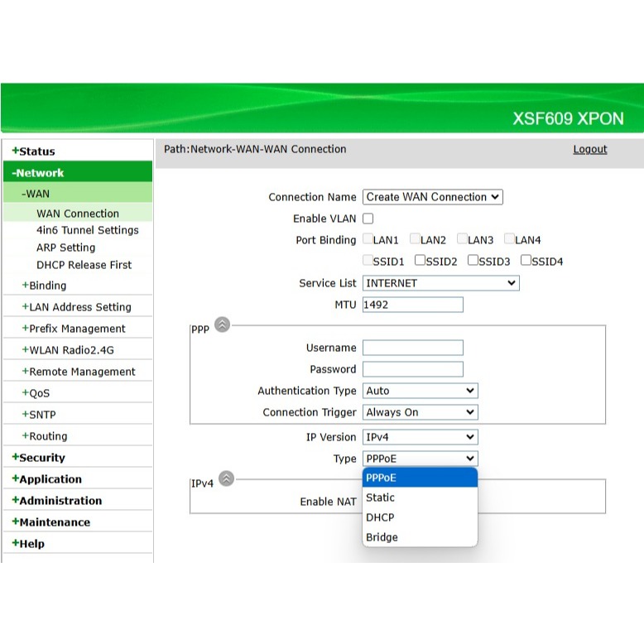
Task: Open the Connection Trigger dropdown
Action: coord(420,412)
